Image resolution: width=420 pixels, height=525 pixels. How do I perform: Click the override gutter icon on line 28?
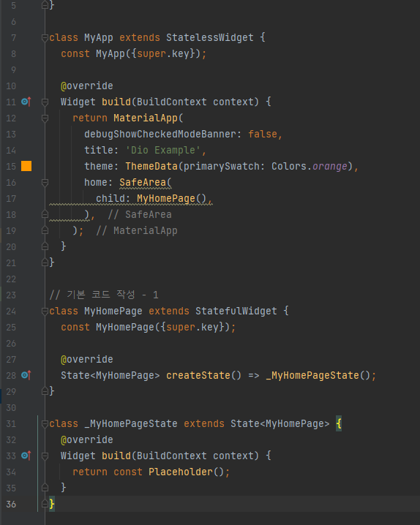[26, 375]
